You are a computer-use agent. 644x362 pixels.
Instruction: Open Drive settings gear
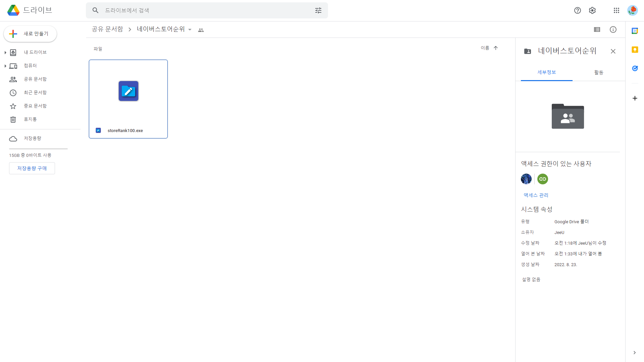[x=592, y=10]
